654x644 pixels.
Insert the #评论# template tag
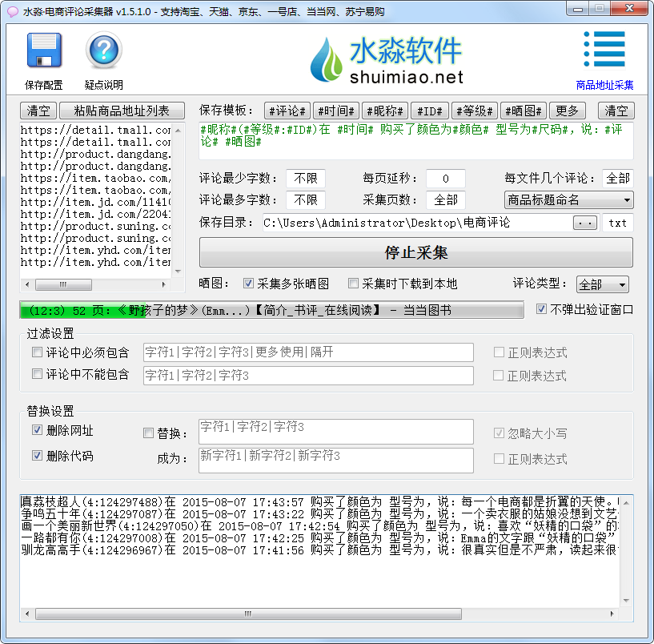coord(287,111)
